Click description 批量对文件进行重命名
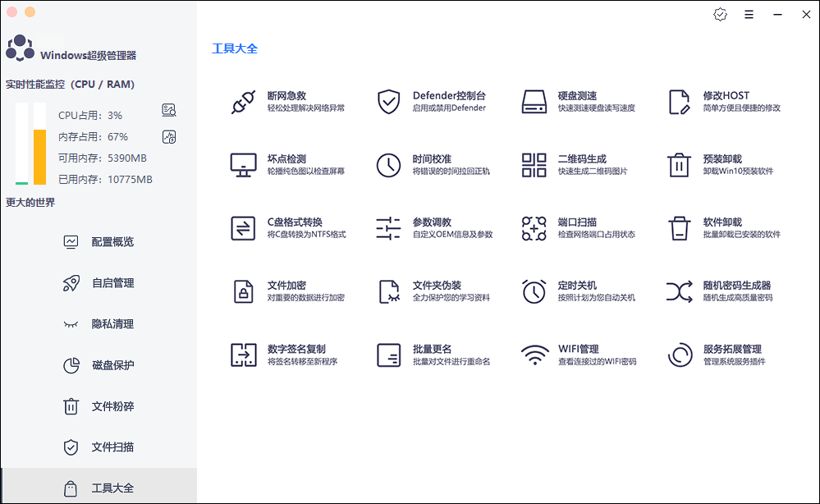This screenshot has width=820, height=504. coord(451,361)
